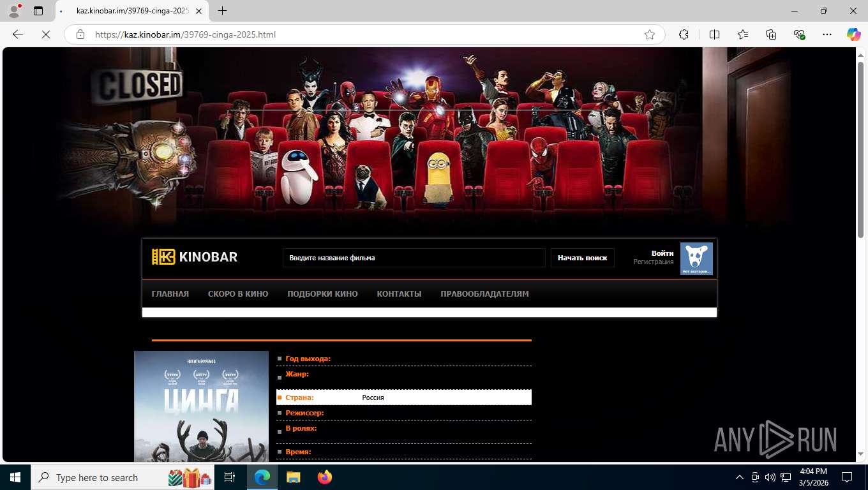This screenshot has height=490, width=868.
Task: Click scrollbar down arrow
Action: click(x=861, y=454)
